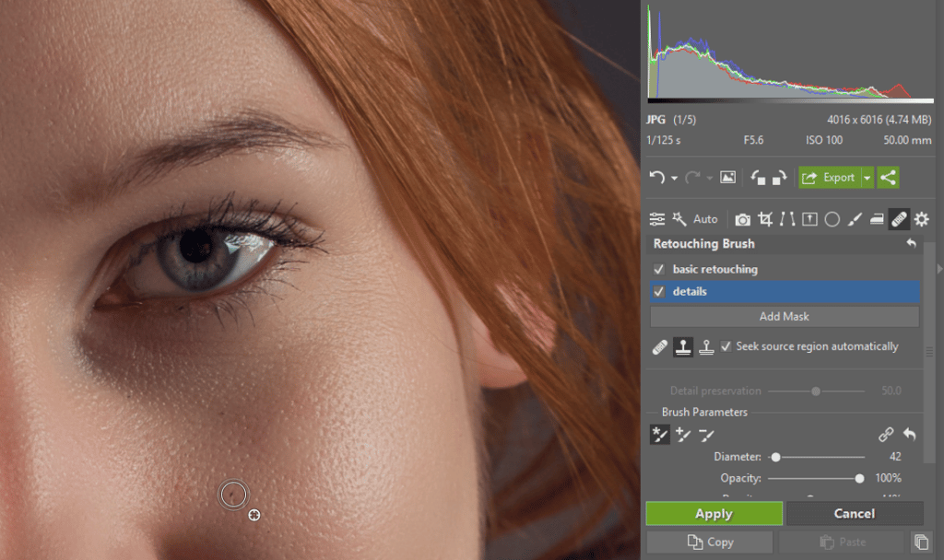Select the basic retouching mask row
The height and width of the screenshot is (560, 944).
click(785, 269)
